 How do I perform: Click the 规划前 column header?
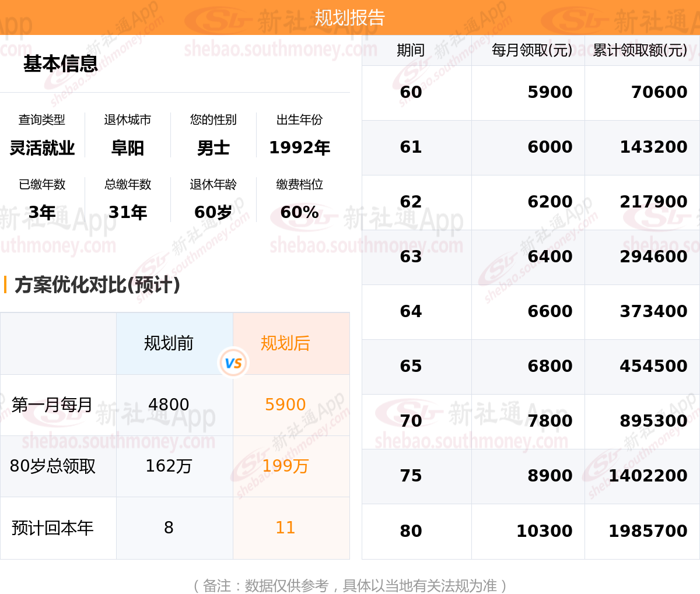169,343
